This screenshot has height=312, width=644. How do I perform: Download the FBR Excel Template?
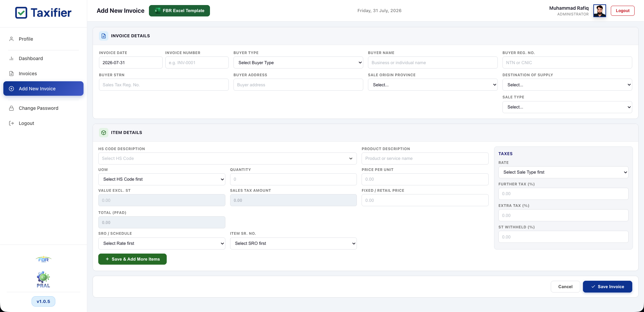(x=179, y=11)
